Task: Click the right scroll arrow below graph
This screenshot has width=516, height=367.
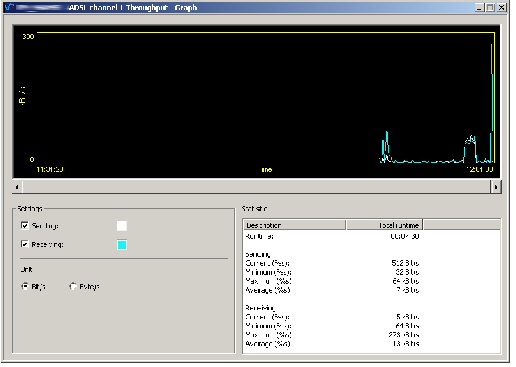Action: coord(496,187)
